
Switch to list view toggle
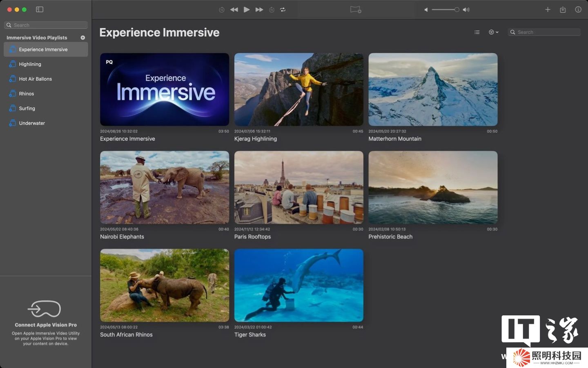coord(477,32)
